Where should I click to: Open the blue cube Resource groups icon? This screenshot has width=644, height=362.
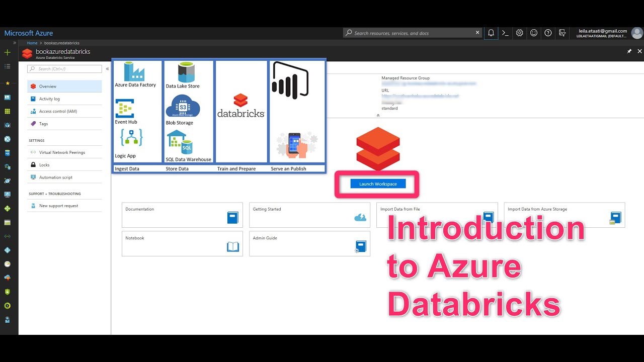click(7, 125)
